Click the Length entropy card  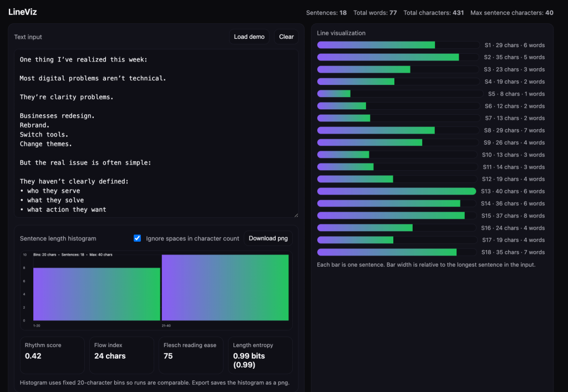pos(260,355)
